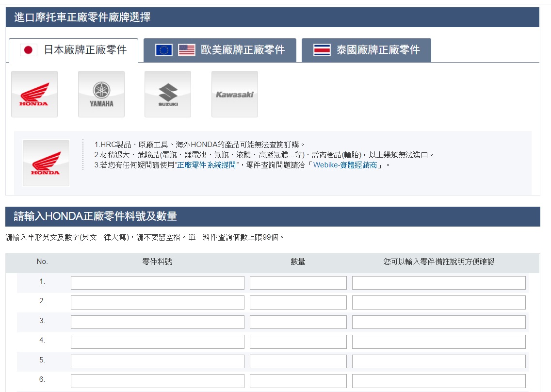551x392 pixels.
Task: Click part number field in row 5
Action: coord(157,361)
